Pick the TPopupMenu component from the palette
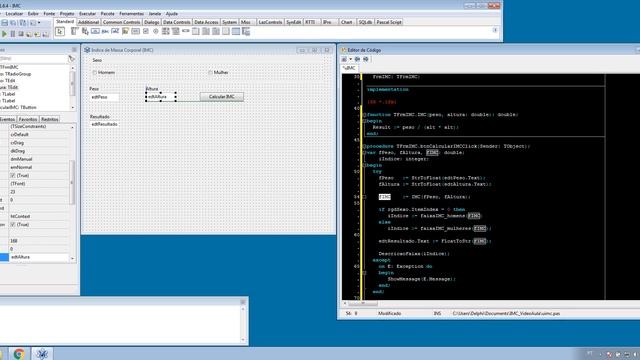Viewport: 640px width, 360px height. (x=85, y=31)
